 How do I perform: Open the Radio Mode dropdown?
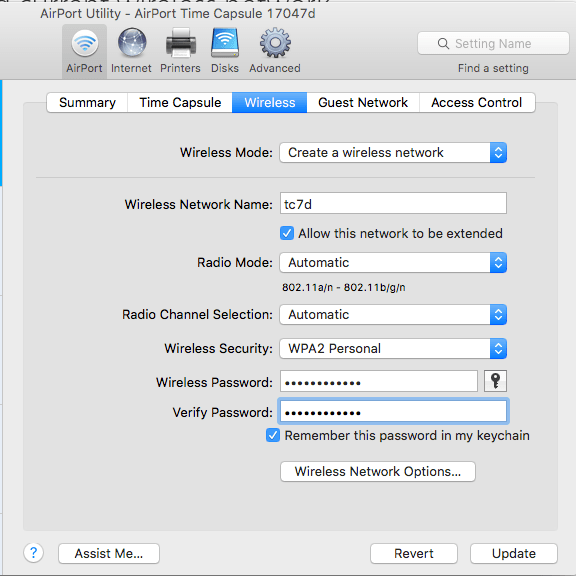(393, 263)
